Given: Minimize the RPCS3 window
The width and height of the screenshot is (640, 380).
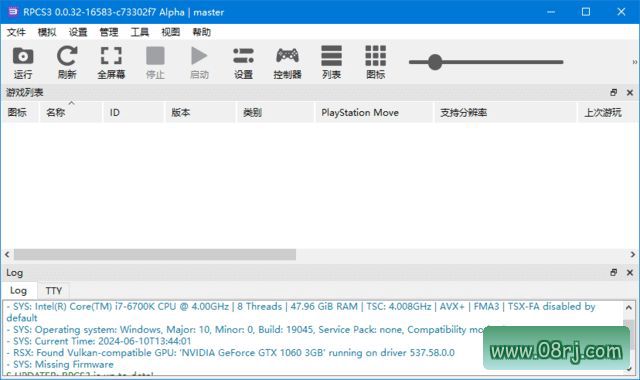Looking at the screenshot, I should coord(551,12).
